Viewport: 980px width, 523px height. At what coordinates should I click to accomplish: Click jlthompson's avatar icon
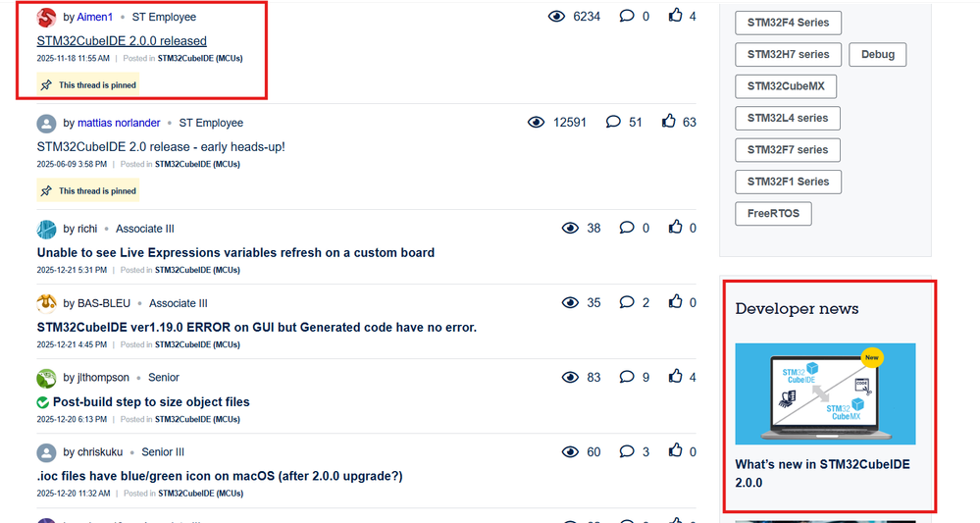coord(46,378)
